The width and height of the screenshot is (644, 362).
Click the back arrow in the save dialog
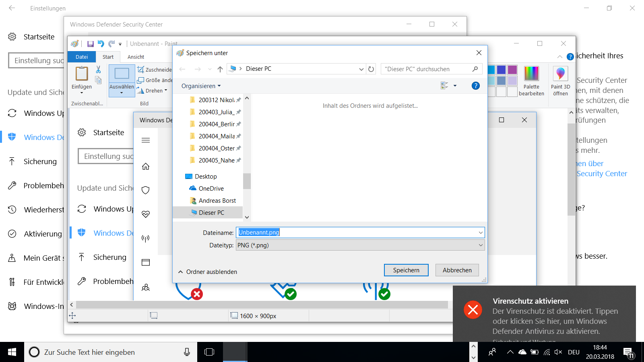pyautogui.click(x=182, y=69)
